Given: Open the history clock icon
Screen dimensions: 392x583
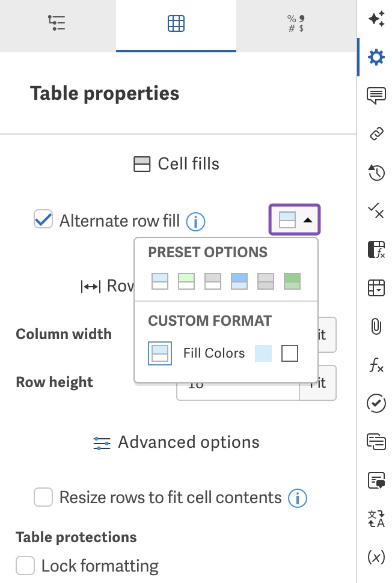Looking at the screenshot, I should tap(376, 172).
